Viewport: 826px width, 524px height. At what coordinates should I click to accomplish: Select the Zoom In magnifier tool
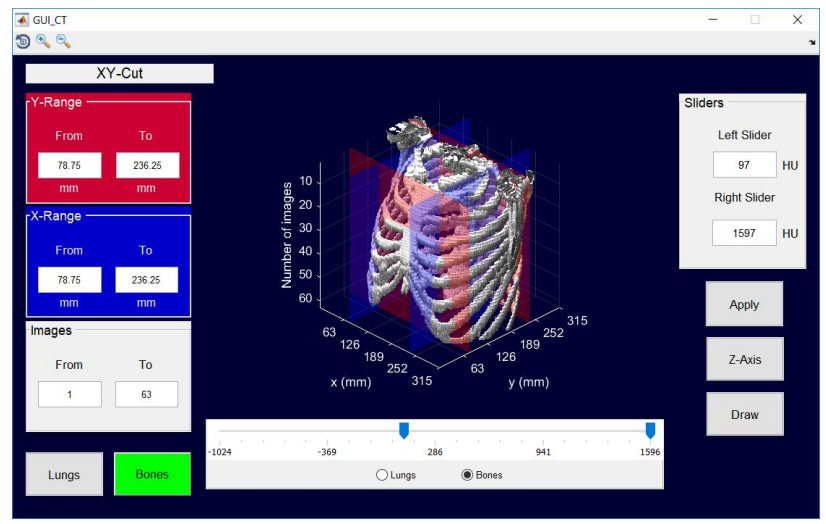click(43, 41)
